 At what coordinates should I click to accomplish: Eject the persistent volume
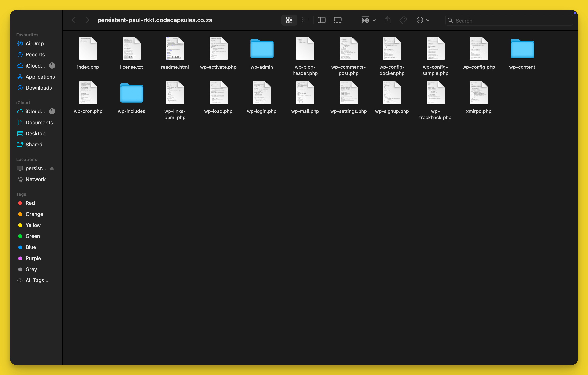[52, 168]
